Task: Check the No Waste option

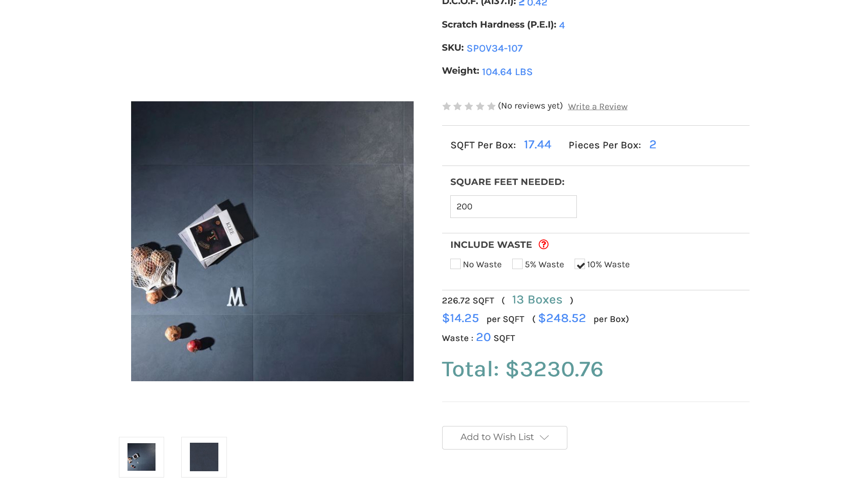Action: [455, 264]
